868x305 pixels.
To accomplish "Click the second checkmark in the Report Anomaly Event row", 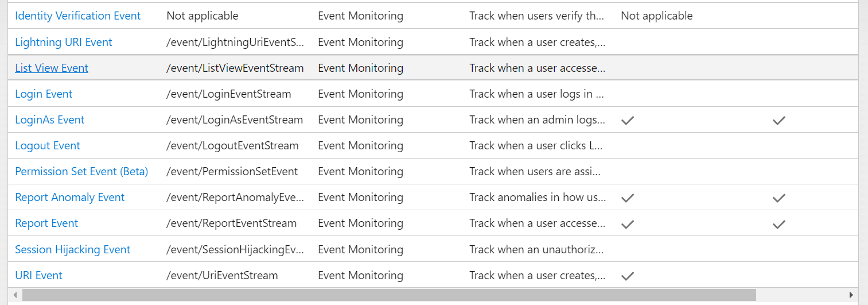I will click(779, 198).
